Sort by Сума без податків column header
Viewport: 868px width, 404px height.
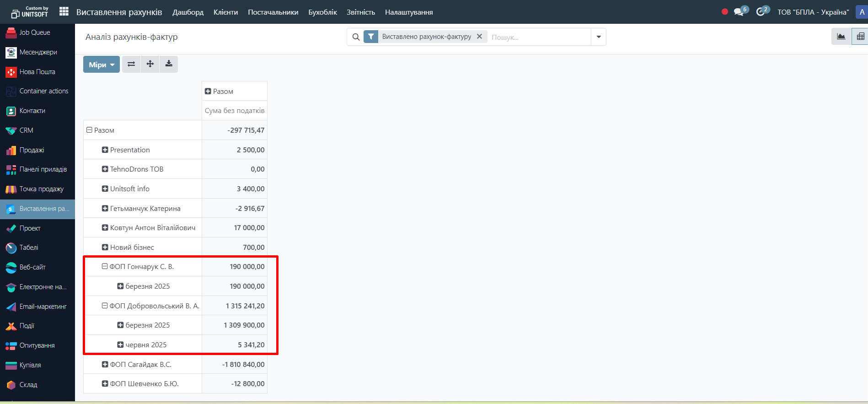[235, 111]
